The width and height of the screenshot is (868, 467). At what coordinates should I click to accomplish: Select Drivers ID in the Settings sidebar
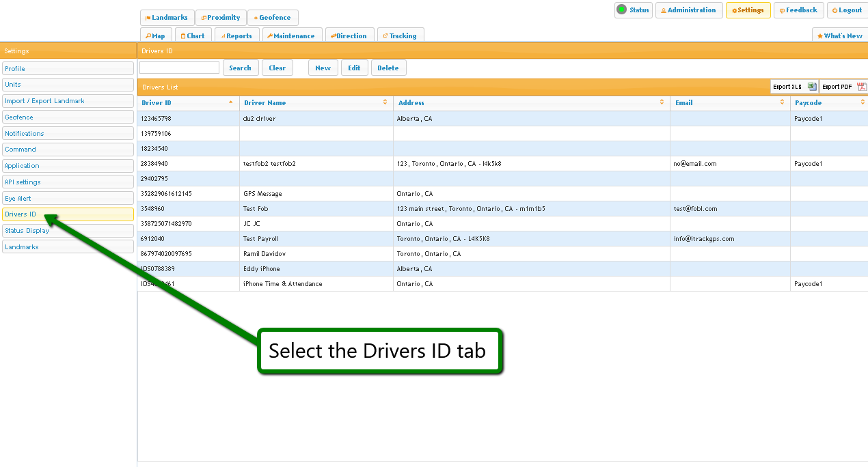tap(68, 214)
